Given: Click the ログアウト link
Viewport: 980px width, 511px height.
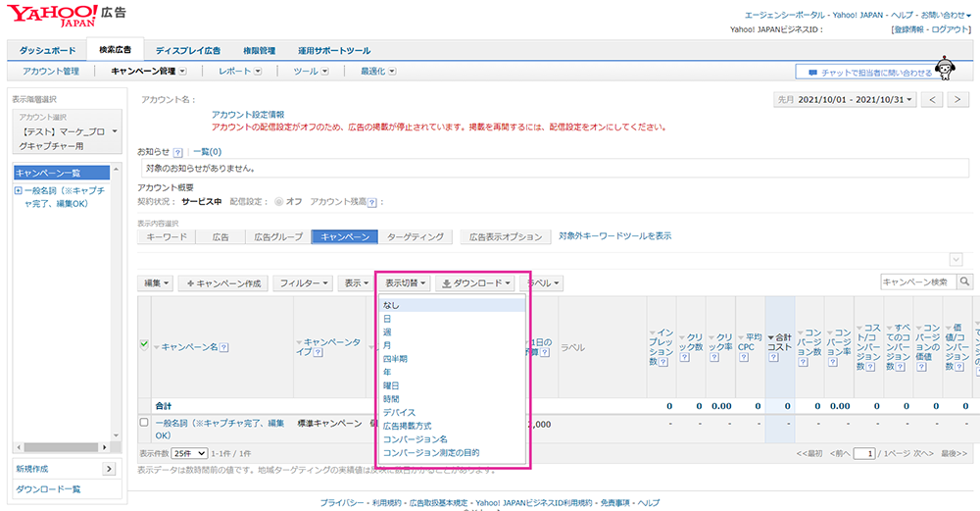Looking at the screenshot, I should 950,29.
